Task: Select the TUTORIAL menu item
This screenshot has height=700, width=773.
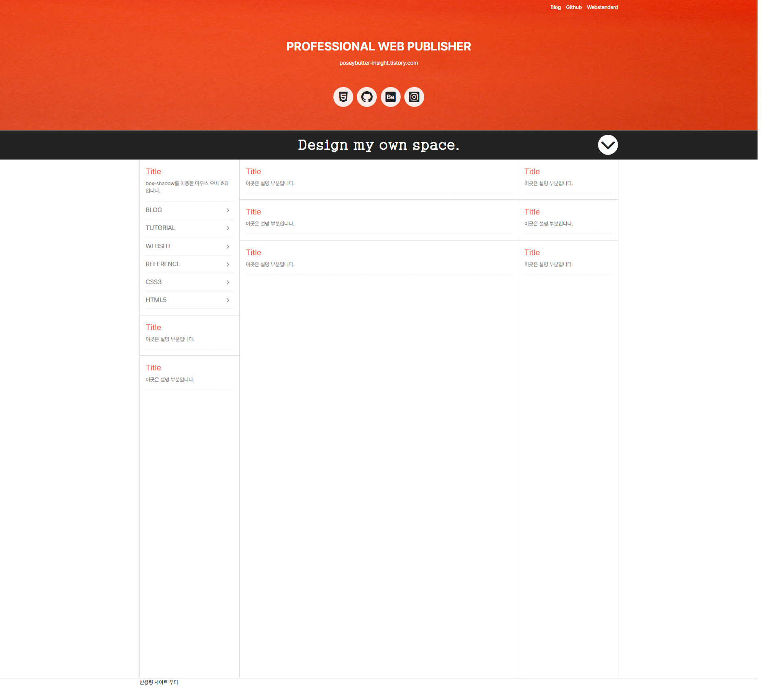Action: tap(189, 228)
